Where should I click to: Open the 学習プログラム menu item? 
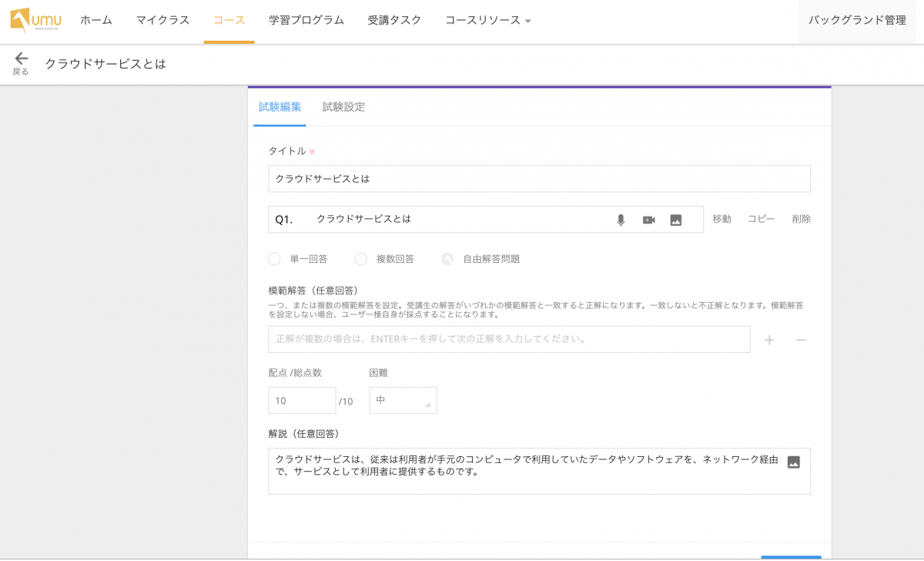tap(306, 21)
